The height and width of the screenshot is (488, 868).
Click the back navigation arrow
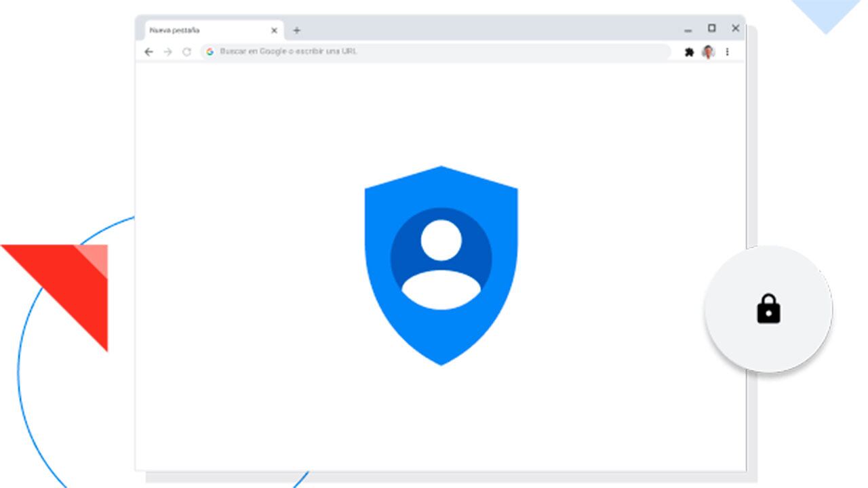point(149,52)
